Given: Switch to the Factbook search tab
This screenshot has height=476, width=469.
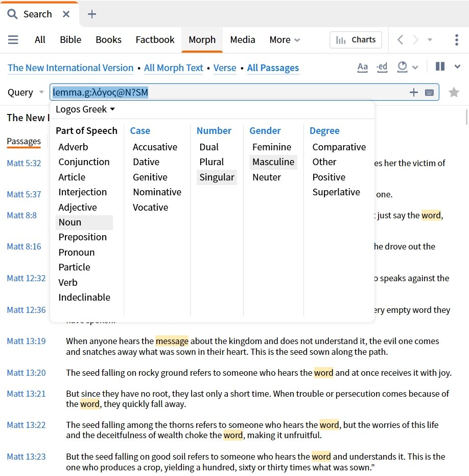Looking at the screenshot, I should [155, 40].
